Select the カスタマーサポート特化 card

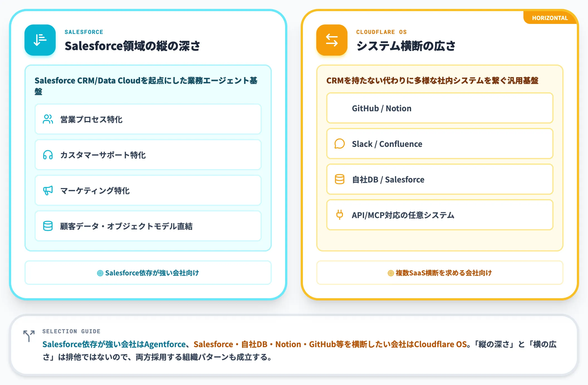coord(148,155)
